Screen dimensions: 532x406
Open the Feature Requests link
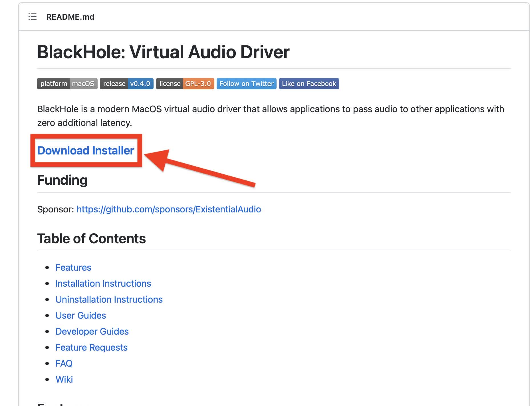pos(91,347)
